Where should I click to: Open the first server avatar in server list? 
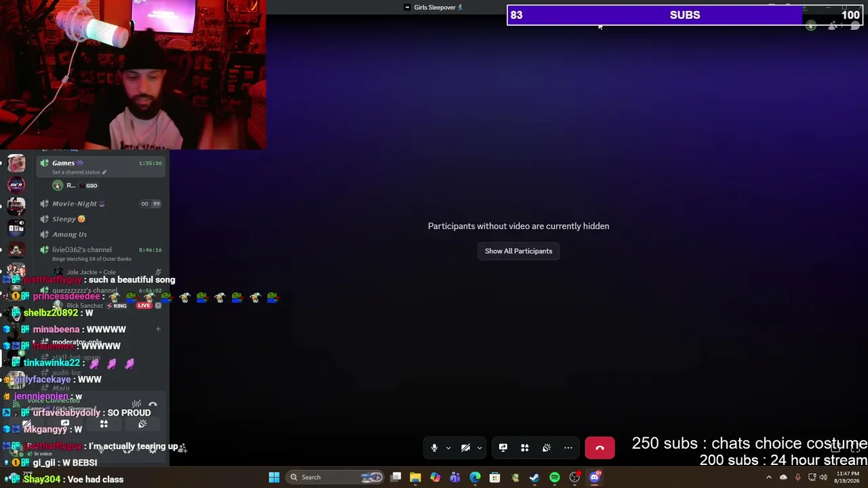click(16, 163)
